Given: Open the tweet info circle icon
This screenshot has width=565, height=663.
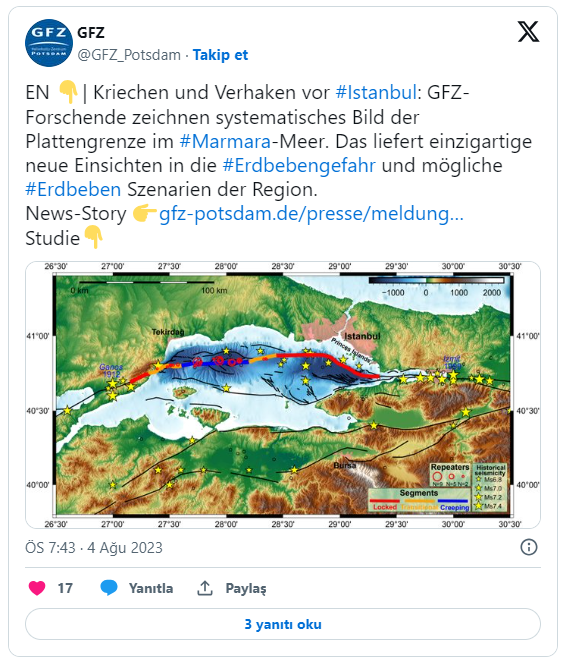Looking at the screenshot, I should 529,547.
